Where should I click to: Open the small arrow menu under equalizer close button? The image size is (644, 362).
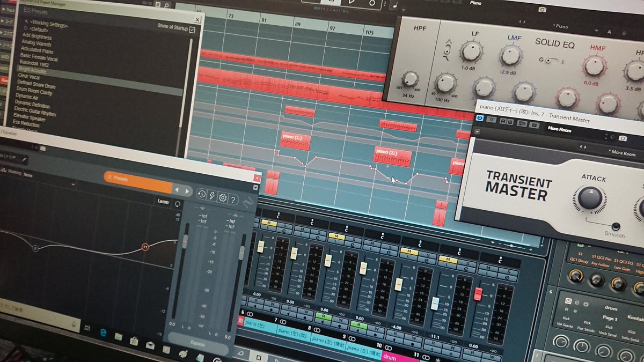point(255,188)
